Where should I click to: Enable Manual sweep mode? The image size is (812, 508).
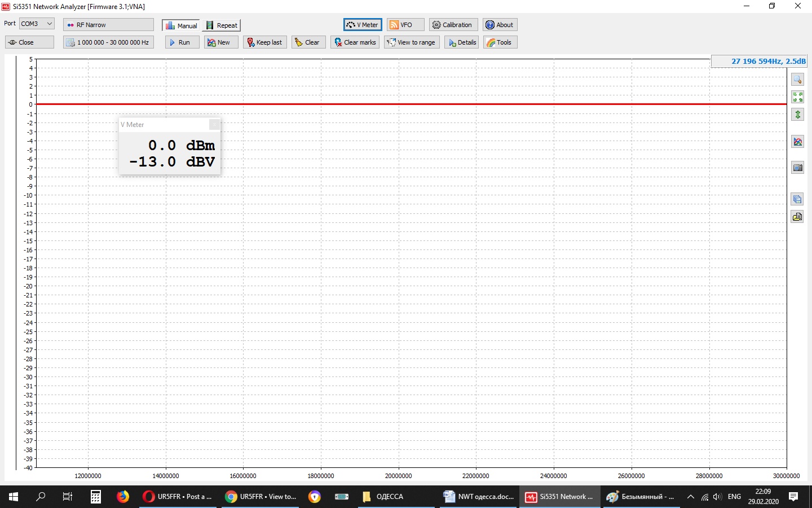[x=181, y=25]
